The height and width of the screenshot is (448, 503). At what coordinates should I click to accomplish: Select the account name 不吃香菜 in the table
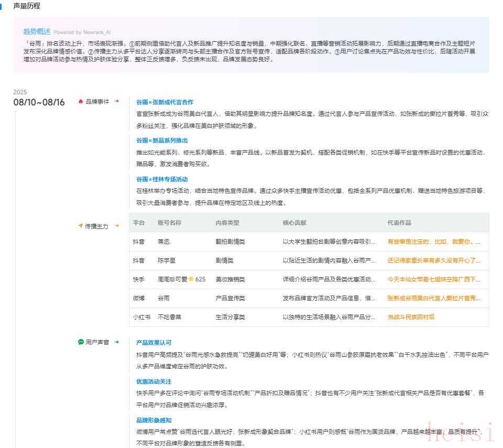(x=170, y=317)
